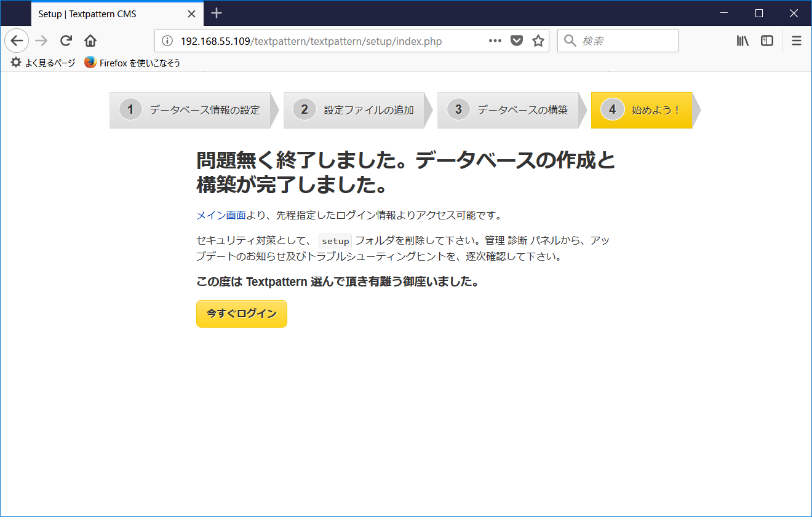Toggle the Firefox sidebar
Screen dimensions: 812x517
(x=766, y=41)
